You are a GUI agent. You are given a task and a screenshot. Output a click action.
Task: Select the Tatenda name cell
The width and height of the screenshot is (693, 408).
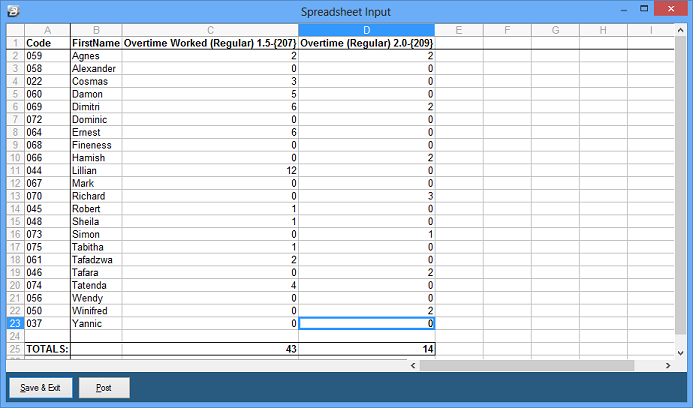(96, 286)
